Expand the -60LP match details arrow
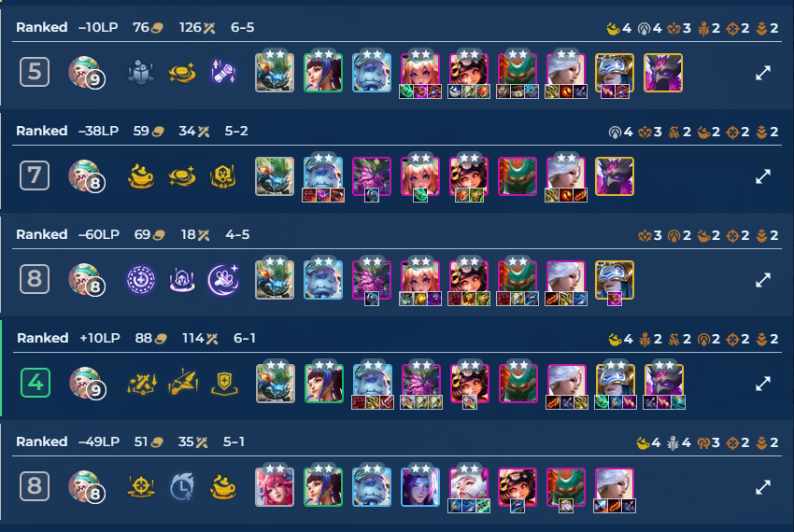The image size is (794, 532). click(x=762, y=280)
